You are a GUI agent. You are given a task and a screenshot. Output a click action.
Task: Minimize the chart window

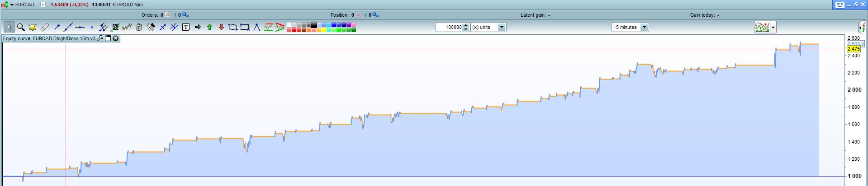pyautogui.click(x=849, y=5)
